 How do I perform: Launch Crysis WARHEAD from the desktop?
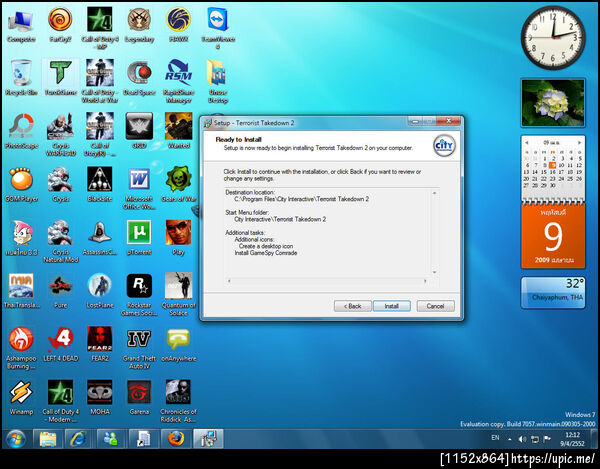point(60,135)
